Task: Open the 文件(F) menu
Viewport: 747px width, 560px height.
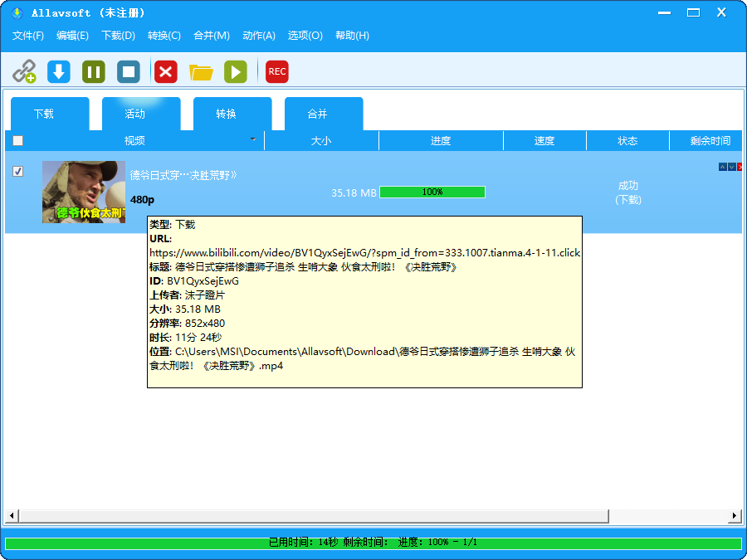Action: click(x=27, y=36)
